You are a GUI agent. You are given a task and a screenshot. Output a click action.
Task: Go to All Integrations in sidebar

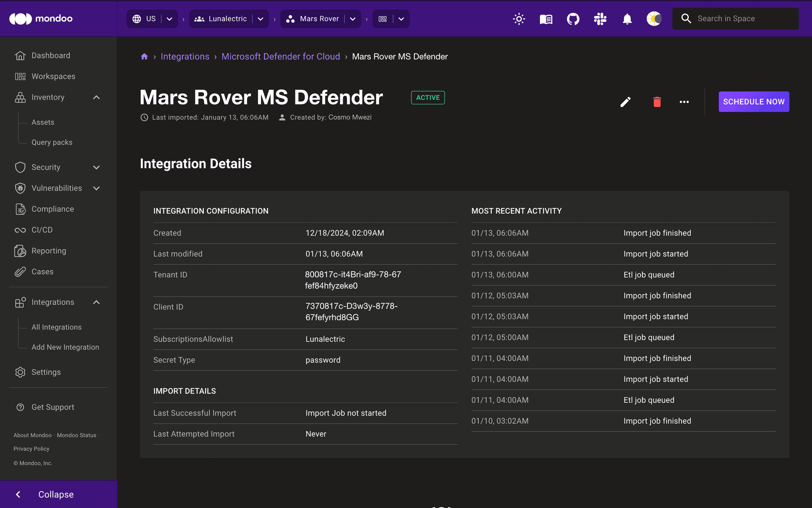click(56, 327)
